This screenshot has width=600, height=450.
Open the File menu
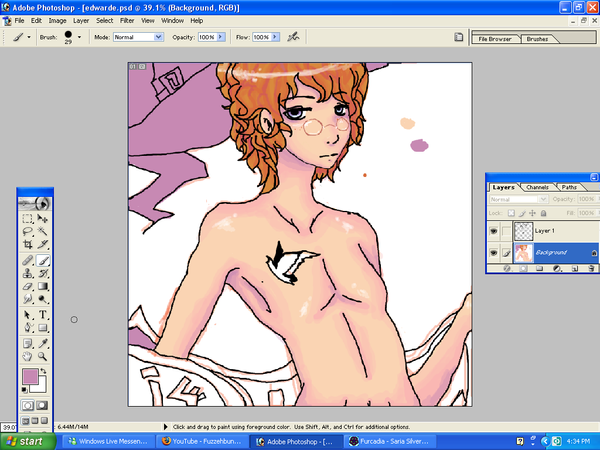click(19, 21)
